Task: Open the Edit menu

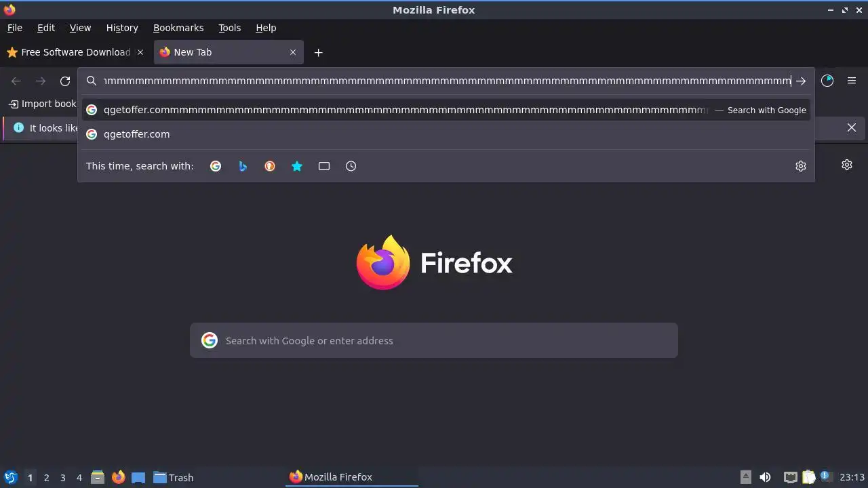Action: click(46, 28)
